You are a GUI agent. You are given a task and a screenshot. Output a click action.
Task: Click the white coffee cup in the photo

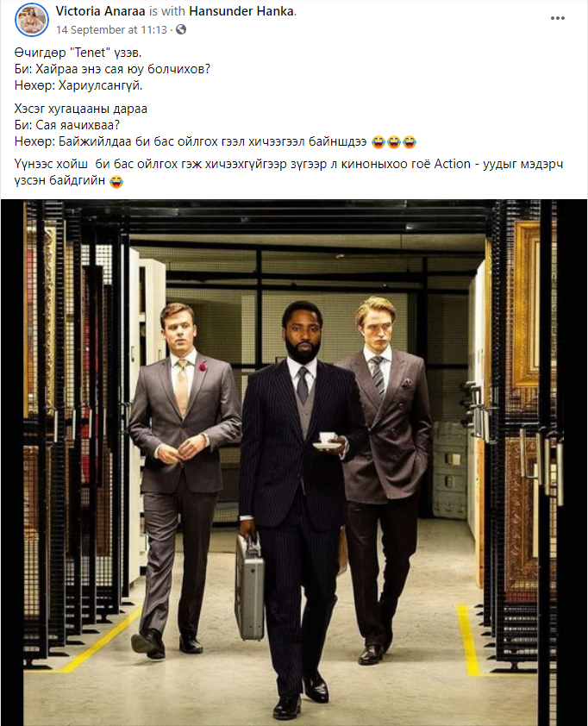328,436
